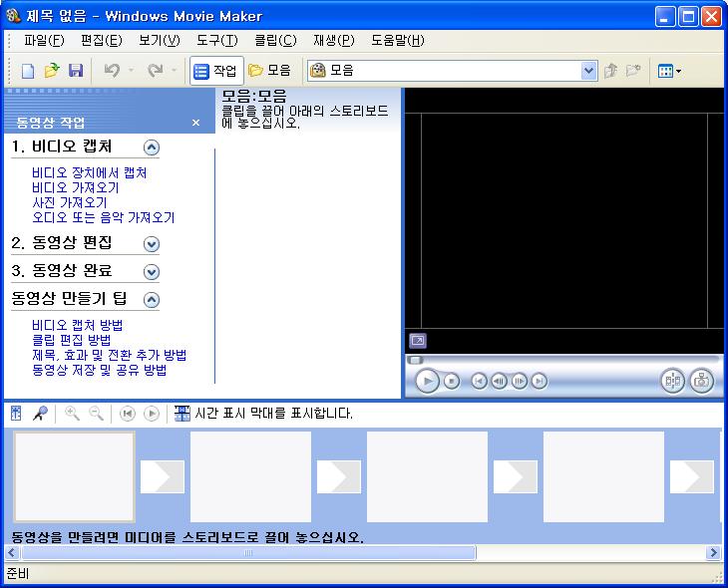Click the Back playback button

click(x=479, y=382)
